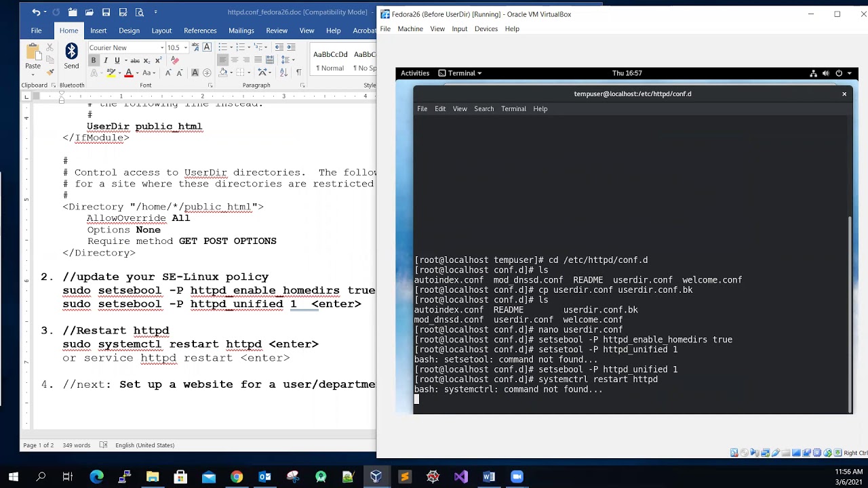Click GNOME Activities button

pyautogui.click(x=415, y=73)
